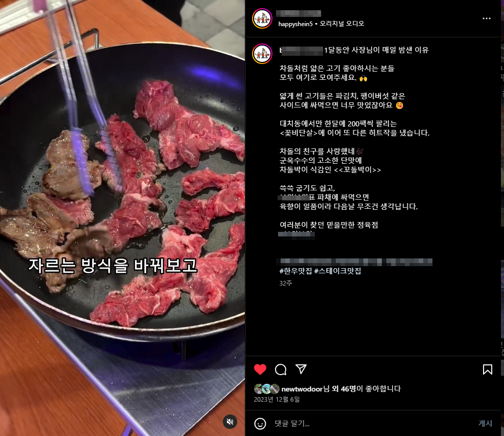
Task: Open comments with the speech bubble icon
Action: [281, 369]
